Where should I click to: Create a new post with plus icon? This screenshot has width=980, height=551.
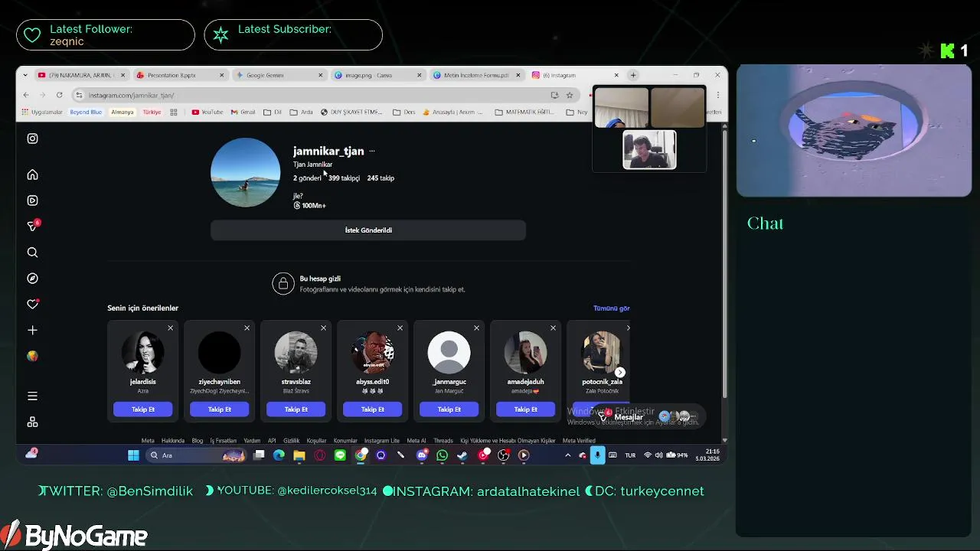coord(32,330)
